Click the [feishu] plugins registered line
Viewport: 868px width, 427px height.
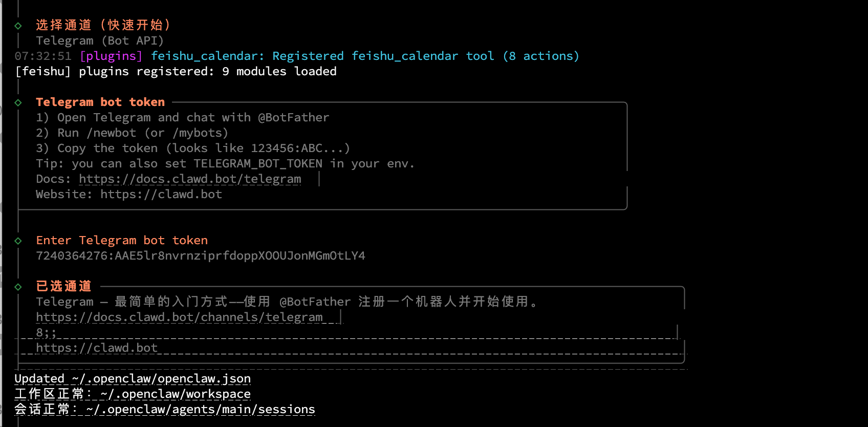176,72
